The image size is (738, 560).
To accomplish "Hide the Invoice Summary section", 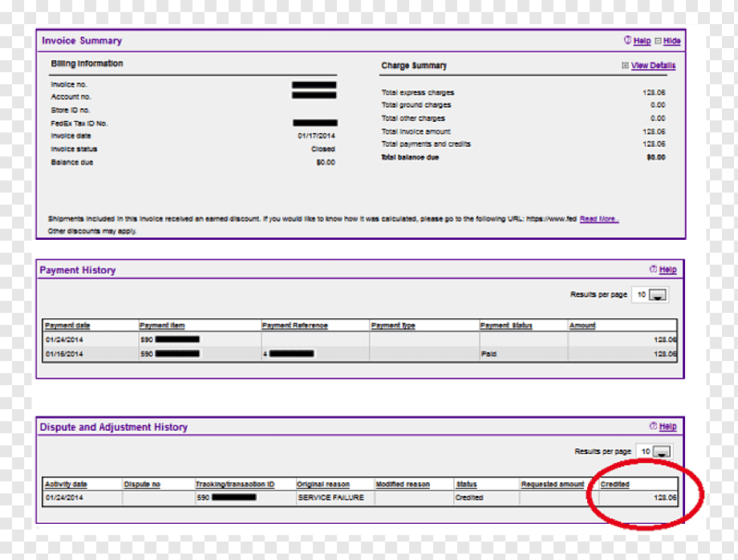I will 671,41.
